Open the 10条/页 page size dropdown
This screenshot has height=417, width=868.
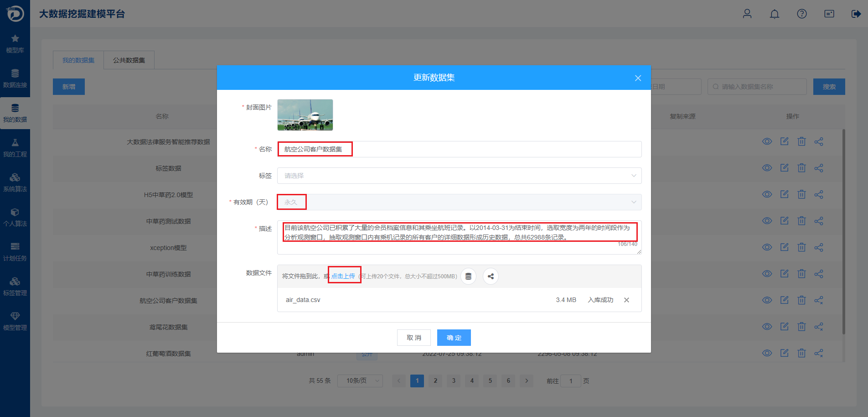pos(360,381)
